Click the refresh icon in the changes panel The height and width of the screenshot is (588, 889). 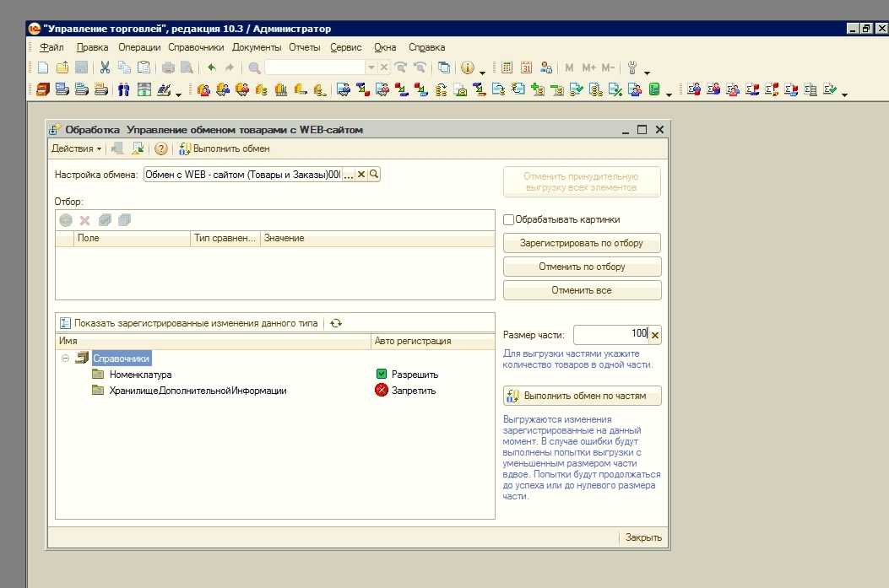coord(336,323)
